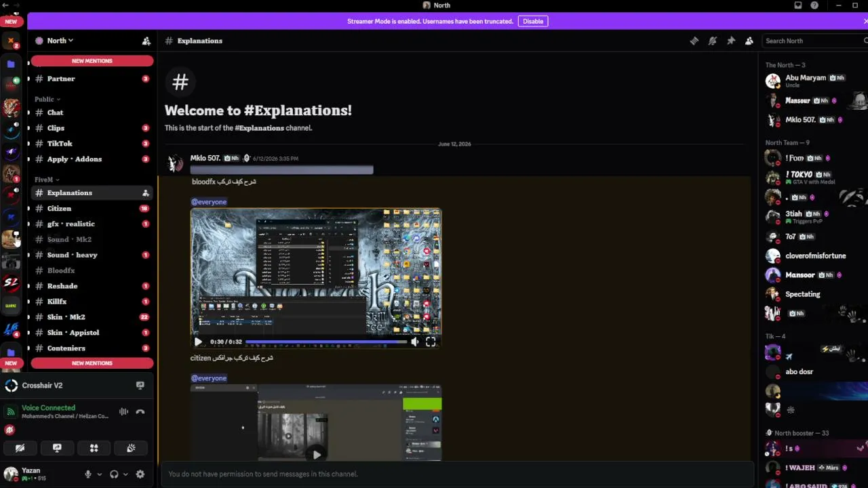This screenshot has height=488, width=868.
Task: Collapse the Public category
Action: tap(47, 100)
